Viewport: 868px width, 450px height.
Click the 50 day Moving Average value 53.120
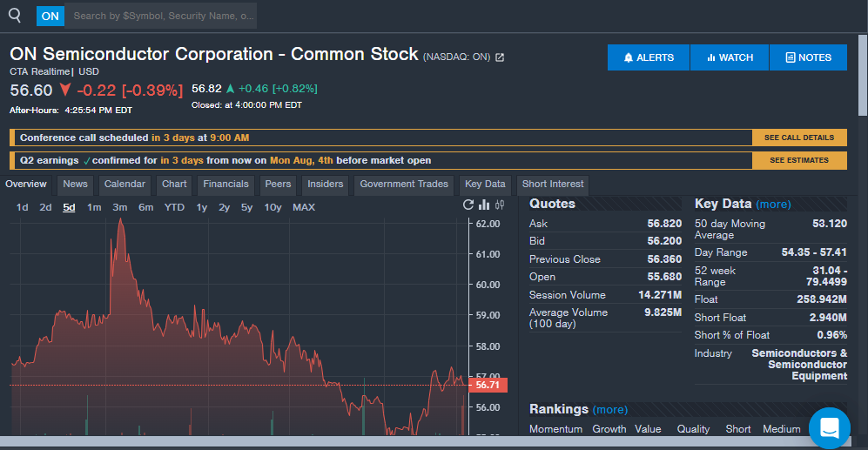(x=829, y=224)
